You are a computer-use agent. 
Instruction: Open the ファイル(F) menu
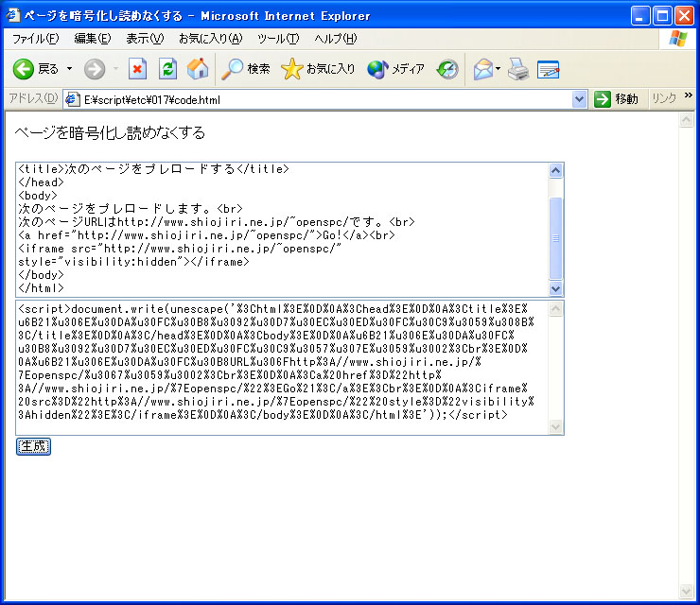[35, 39]
